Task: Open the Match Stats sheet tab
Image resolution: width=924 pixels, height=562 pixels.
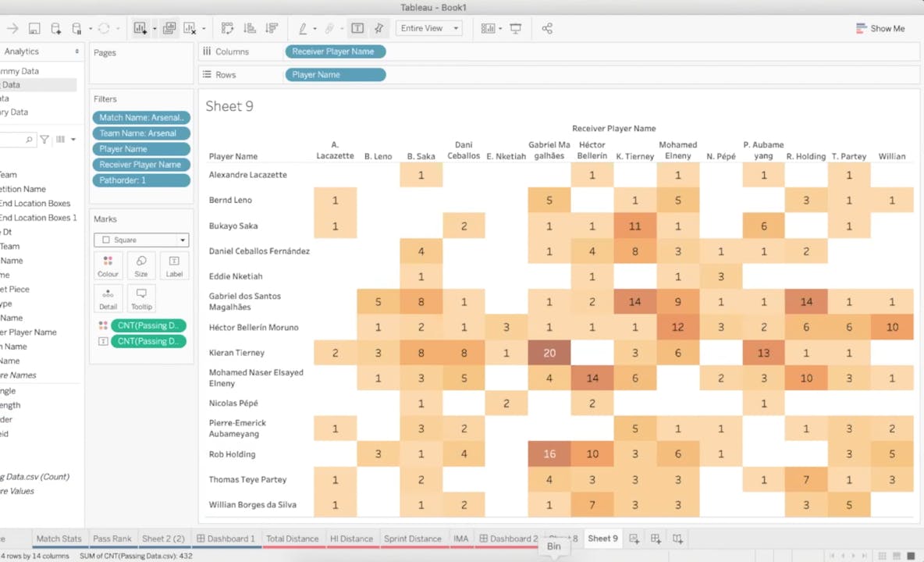Action: 59,539
